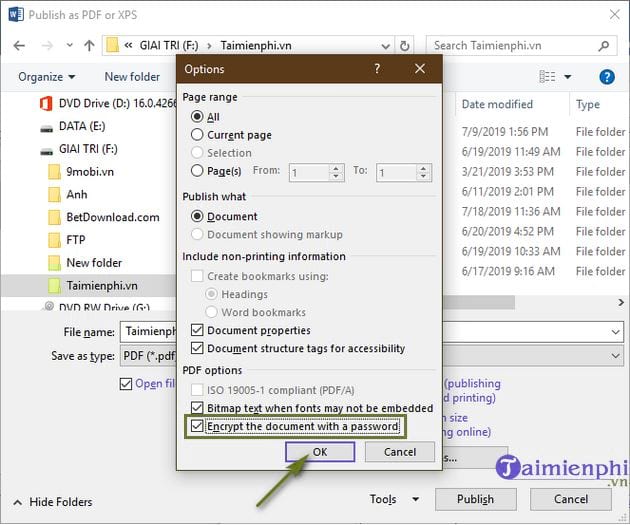Open the Anh folder
Image resolution: width=630 pixels, height=525 pixels.
[68, 194]
